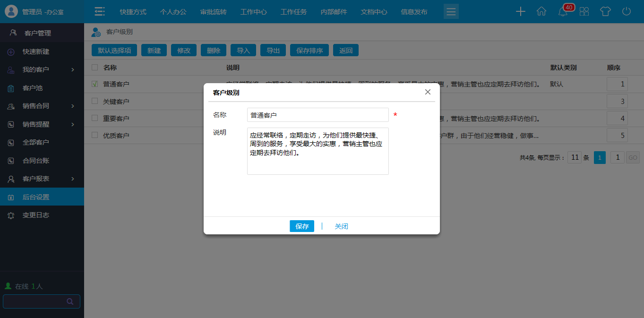Click the apps grid icon in top bar

tap(584, 11)
